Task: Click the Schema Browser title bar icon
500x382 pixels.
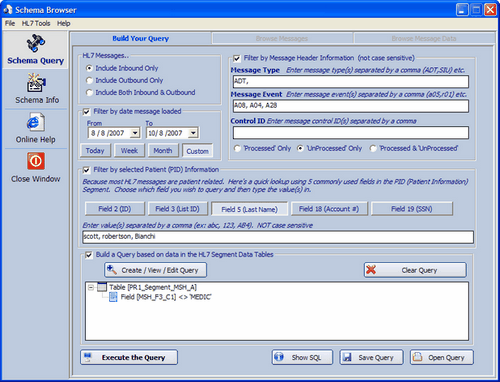Action: [7, 10]
